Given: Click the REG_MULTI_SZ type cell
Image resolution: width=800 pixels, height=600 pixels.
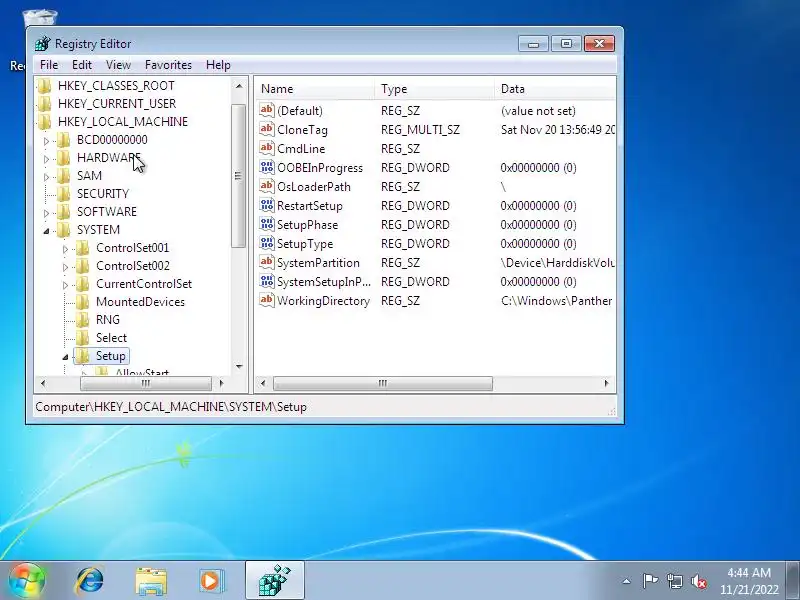Looking at the screenshot, I should pos(420,130).
